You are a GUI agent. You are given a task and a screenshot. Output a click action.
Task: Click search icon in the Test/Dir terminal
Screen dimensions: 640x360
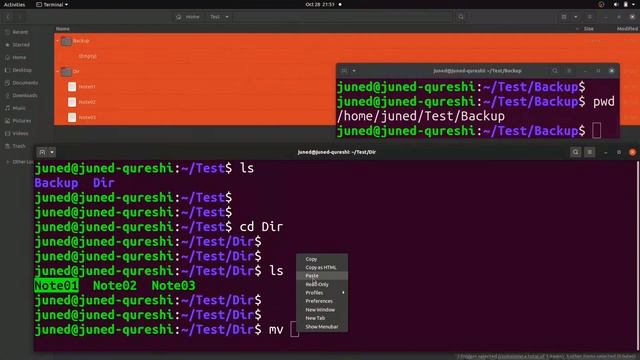[576, 152]
